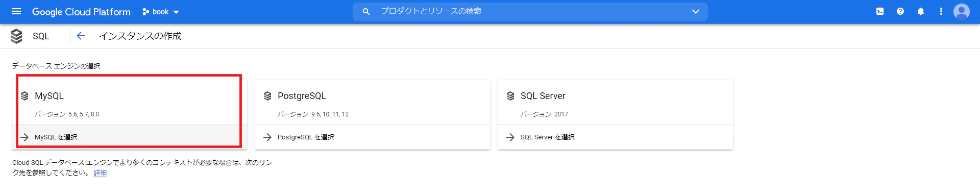Open the notifications bell
980x196 pixels.
click(x=921, y=11)
